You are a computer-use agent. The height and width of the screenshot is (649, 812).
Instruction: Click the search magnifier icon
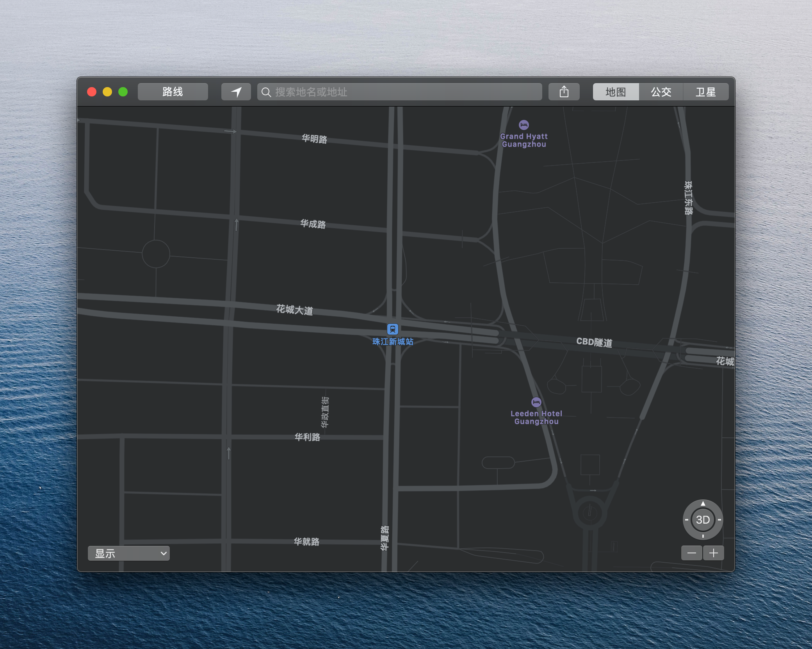tap(266, 92)
